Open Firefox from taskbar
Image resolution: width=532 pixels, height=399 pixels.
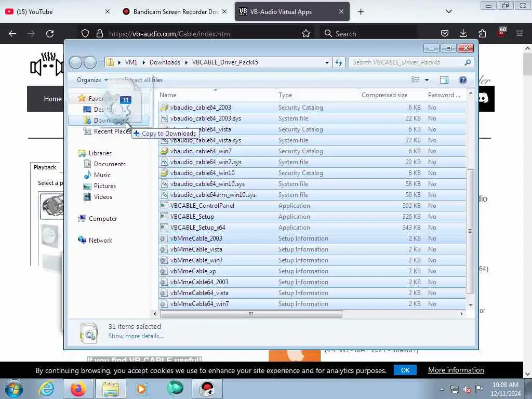click(x=78, y=389)
